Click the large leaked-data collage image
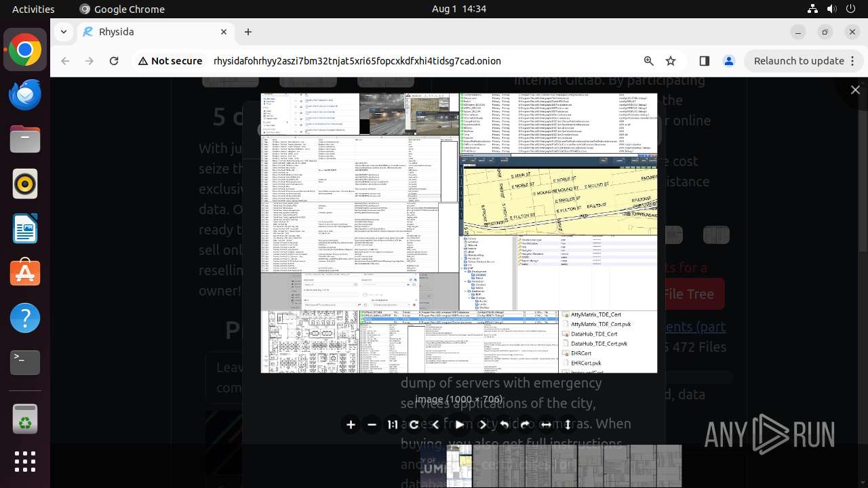Screen dimensions: 868x488 point(459,233)
